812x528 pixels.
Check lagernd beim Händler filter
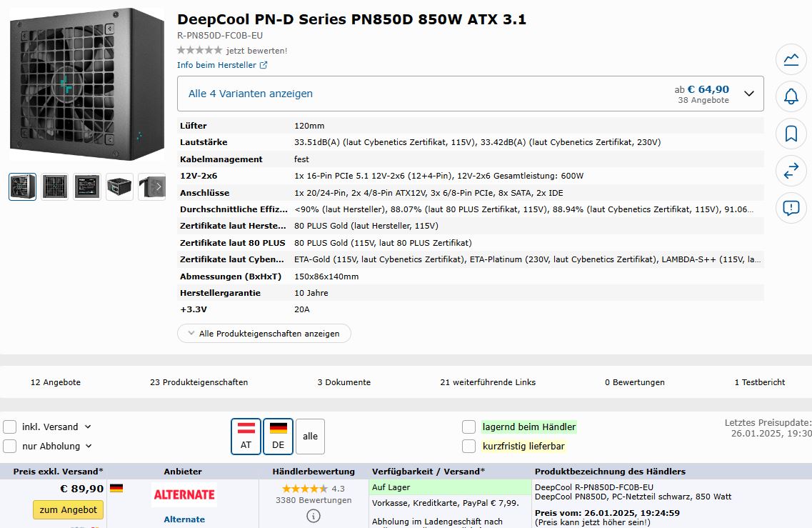pyautogui.click(x=468, y=427)
